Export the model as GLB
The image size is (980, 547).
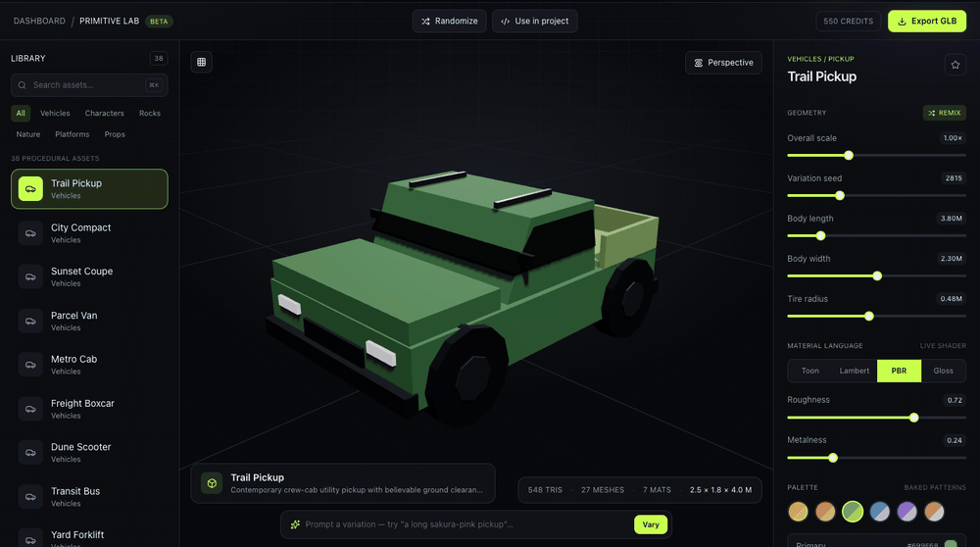(927, 22)
